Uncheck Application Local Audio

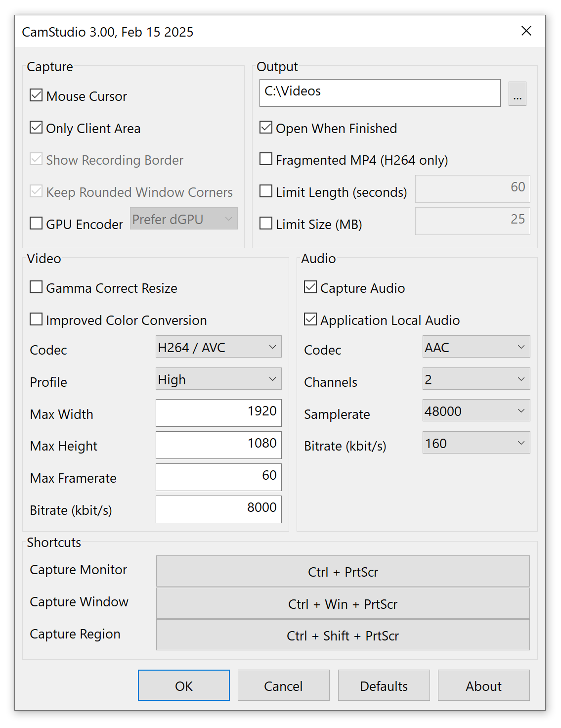310,319
